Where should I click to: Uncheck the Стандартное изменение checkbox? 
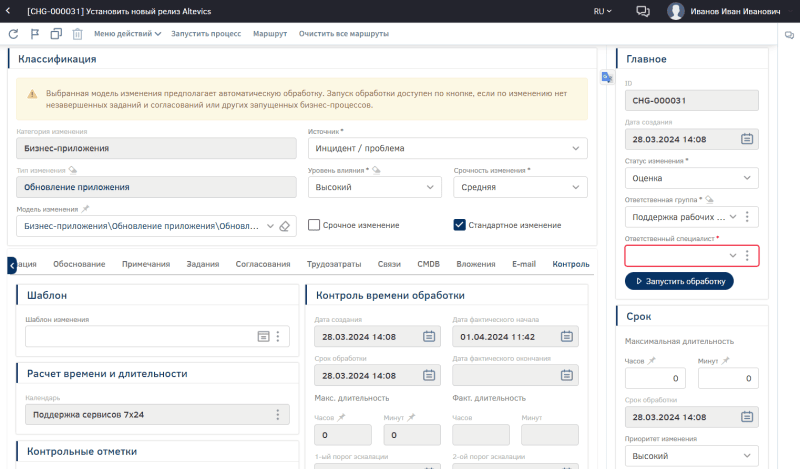(x=460, y=225)
